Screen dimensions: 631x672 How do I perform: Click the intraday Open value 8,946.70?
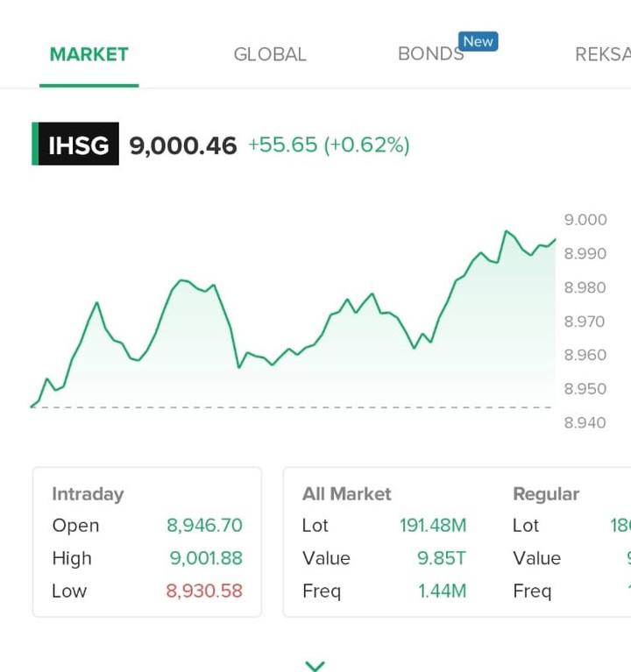pos(204,526)
